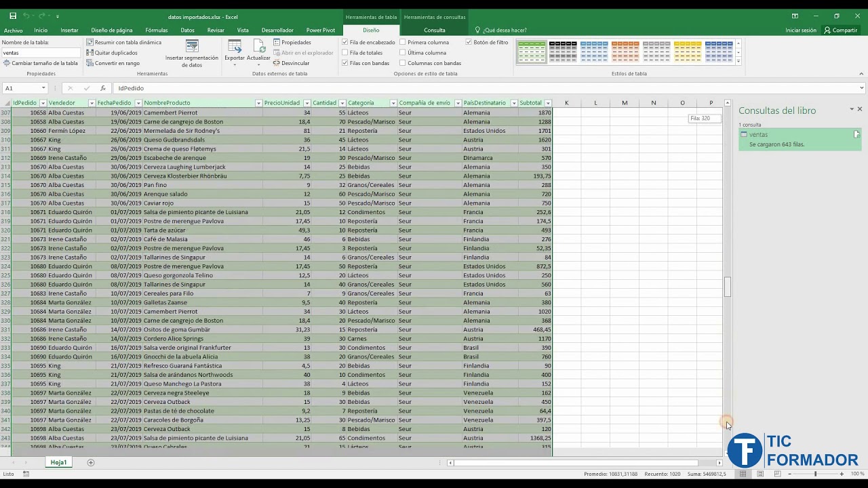Click the insert function fx icon
This screenshot has height=488, width=868.
click(102, 88)
